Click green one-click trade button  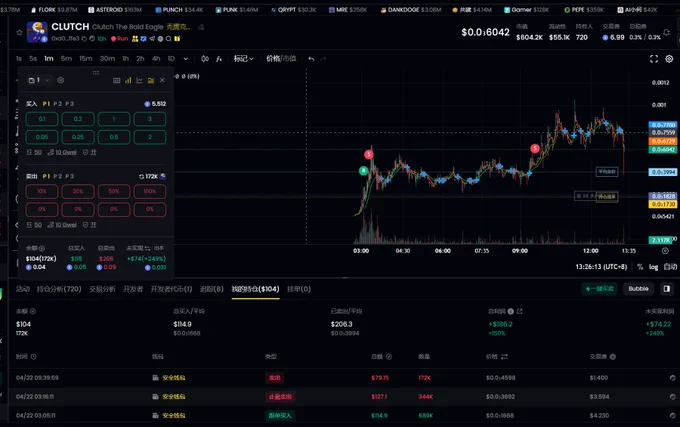tap(599, 289)
